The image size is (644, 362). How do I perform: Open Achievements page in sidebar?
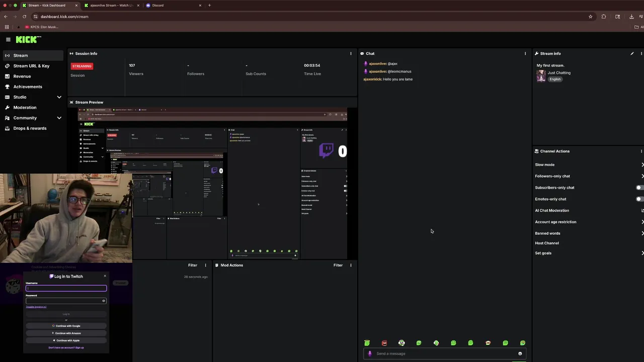coord(33,86)
